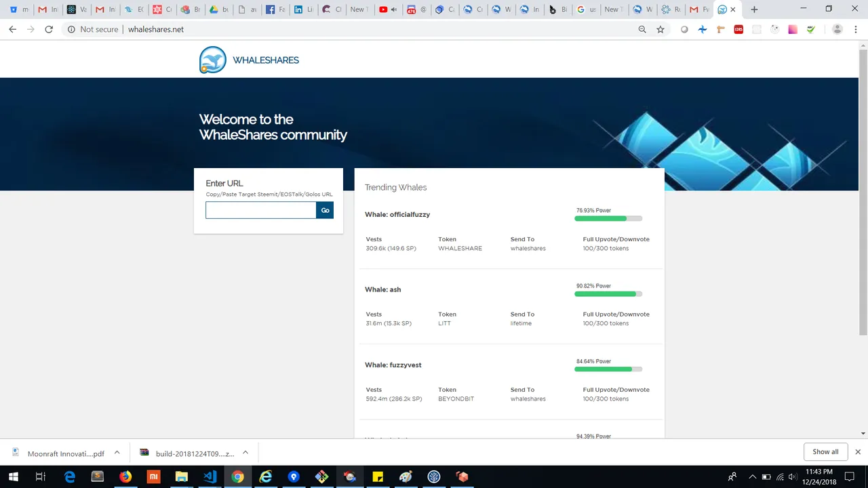This screenshot has height=488, width=868.
Task: Switch to the Facebook tab
Action: point(275,9)
